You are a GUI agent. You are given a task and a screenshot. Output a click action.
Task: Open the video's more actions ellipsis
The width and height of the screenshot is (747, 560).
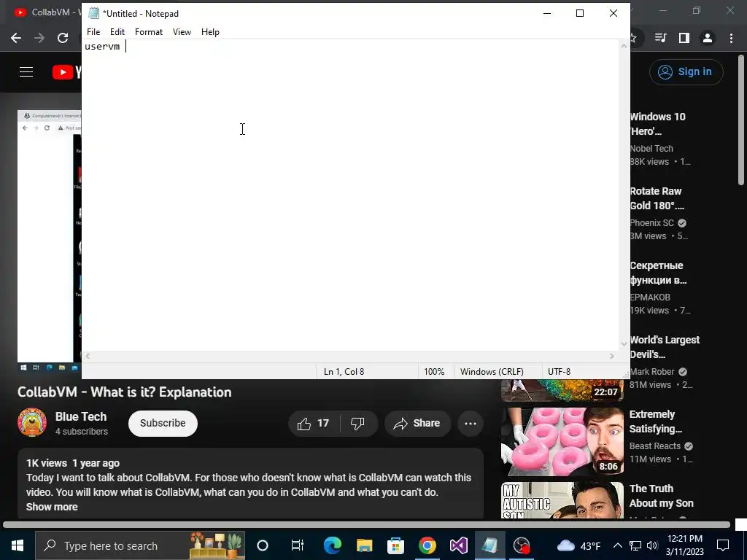click(471, 424)
